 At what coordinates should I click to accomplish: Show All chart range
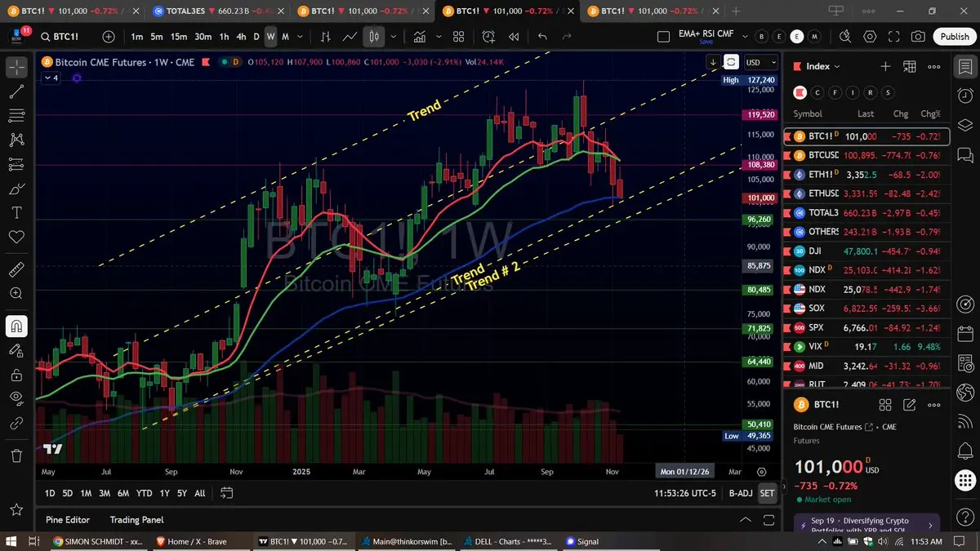click(200, 493)
